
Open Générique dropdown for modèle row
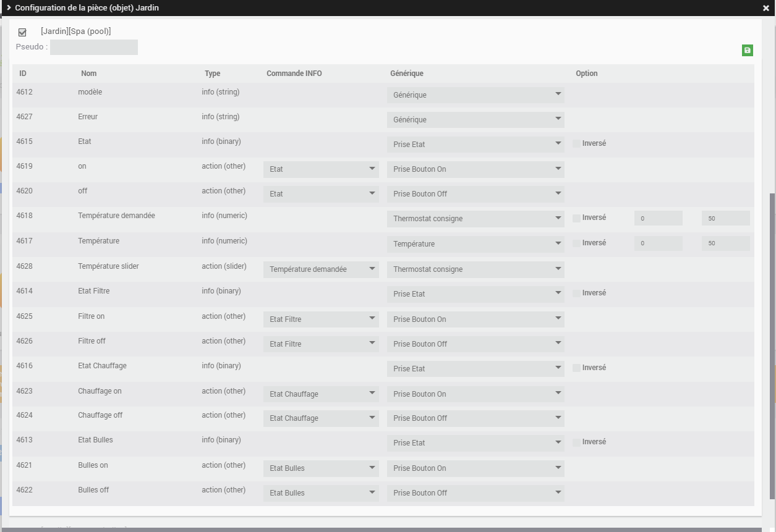[475, 95]
